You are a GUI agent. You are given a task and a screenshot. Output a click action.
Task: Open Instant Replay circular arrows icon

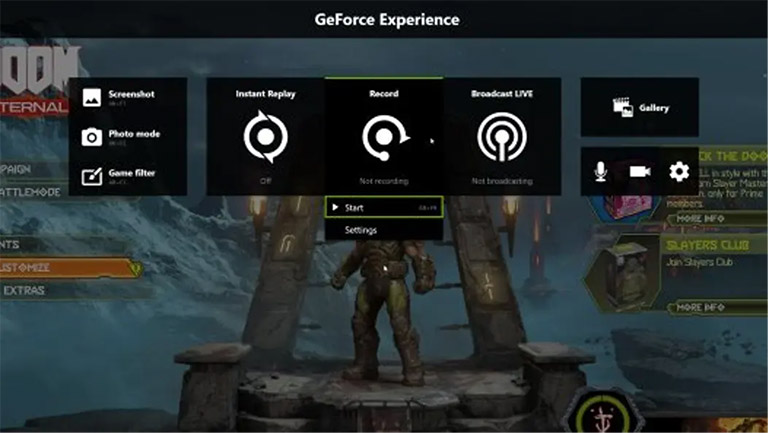[x=265, y=137]
